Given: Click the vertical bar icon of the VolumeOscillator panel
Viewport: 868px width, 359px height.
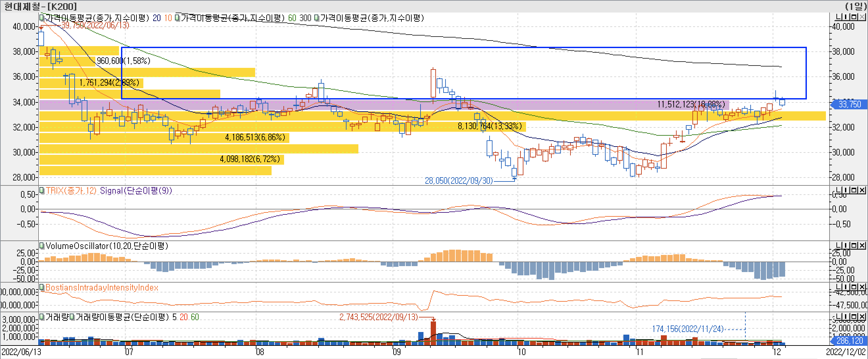Looking at the screenshot, I should coord(846,246).
